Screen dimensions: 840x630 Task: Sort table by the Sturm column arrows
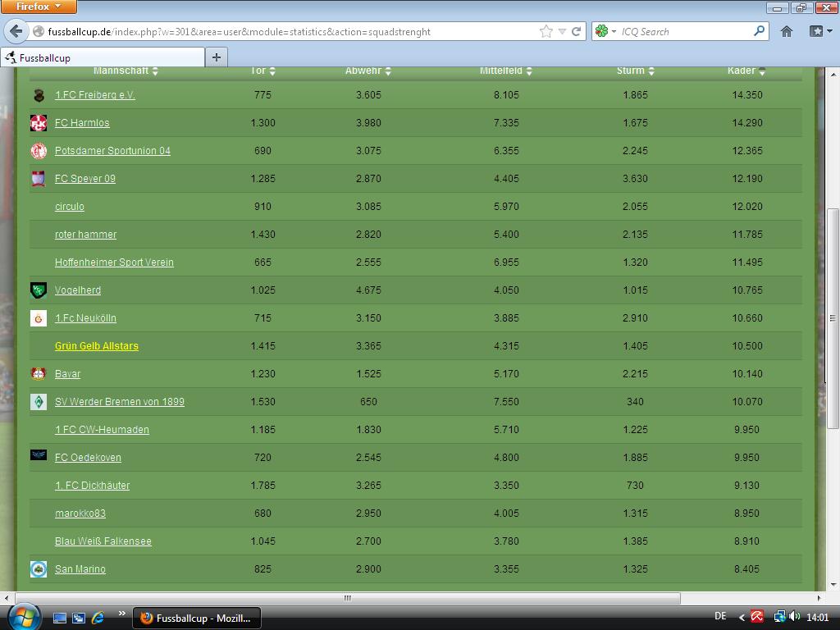[651, 71]
